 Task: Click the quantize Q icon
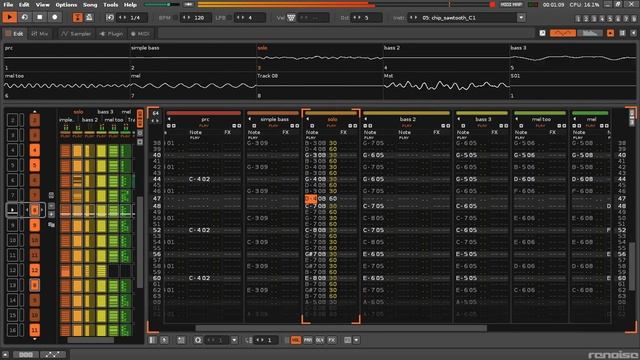tap(198, 340)
